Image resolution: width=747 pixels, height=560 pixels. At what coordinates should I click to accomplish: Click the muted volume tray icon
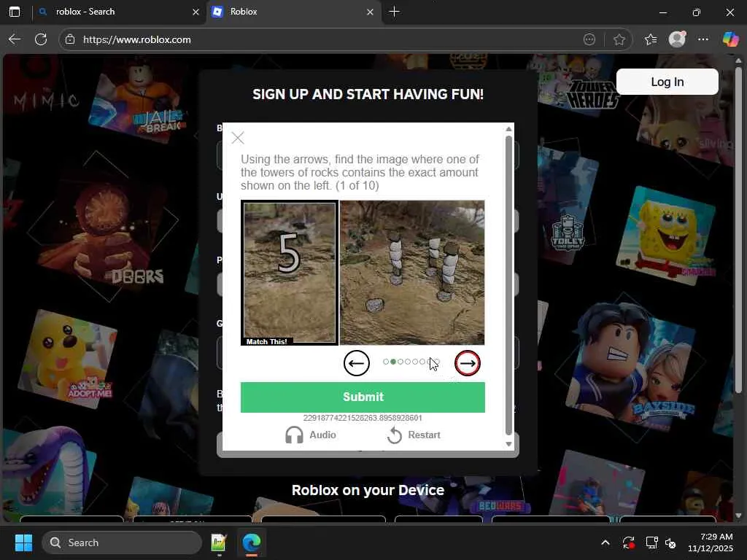670,542
